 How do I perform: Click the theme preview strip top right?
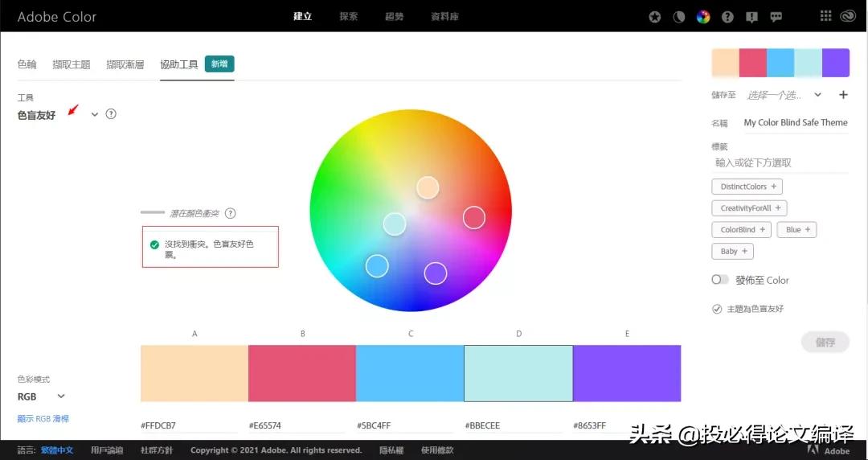(x=780, y=63)
